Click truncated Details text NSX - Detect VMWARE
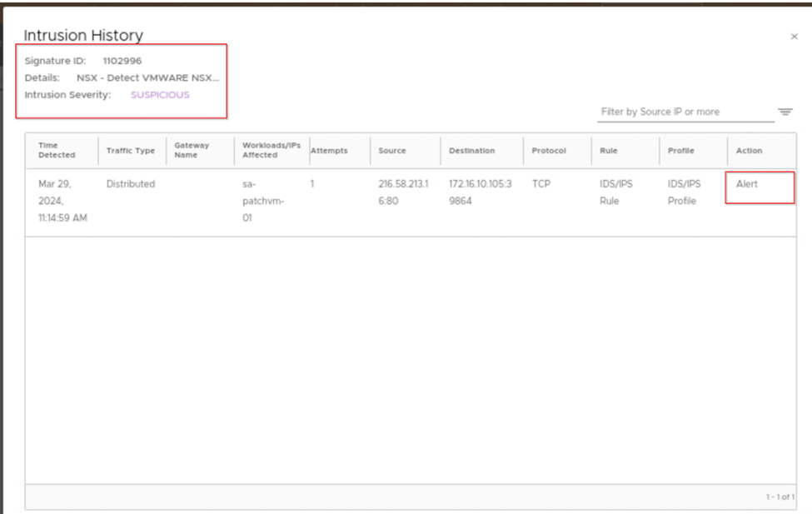812x514 pixels. tap(153, 77)
